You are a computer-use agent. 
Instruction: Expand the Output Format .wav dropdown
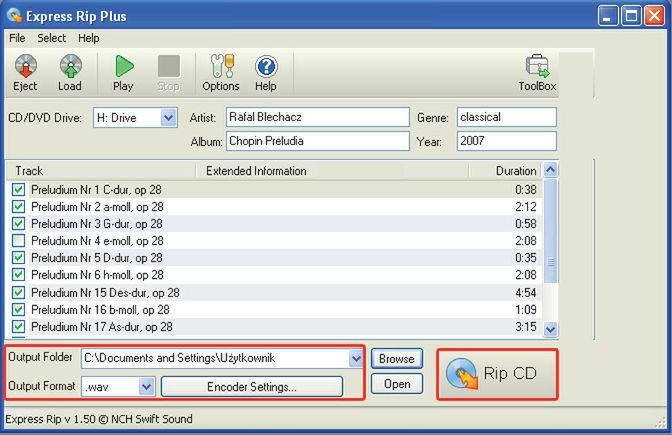tap(147, 387)
